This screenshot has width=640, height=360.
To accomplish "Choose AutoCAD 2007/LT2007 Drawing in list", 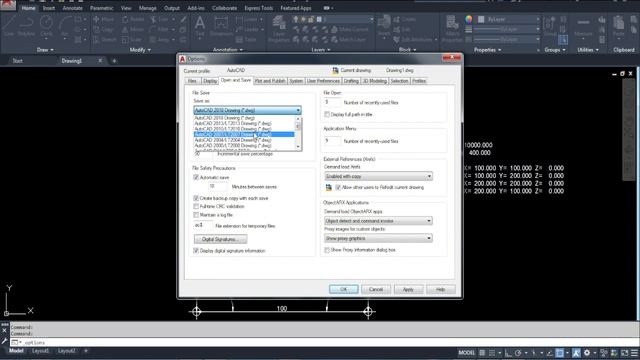I will [244, 134].
